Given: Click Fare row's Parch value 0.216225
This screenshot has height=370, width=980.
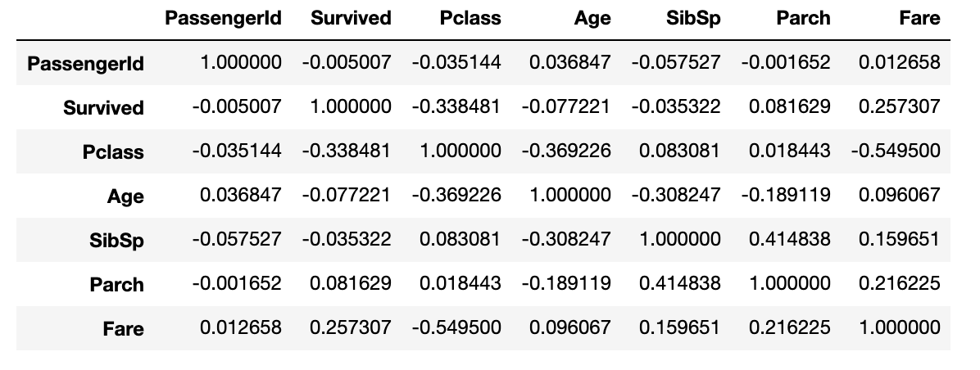Looking at the screenshot, I should pyautogui.click(x=789, y=327).
